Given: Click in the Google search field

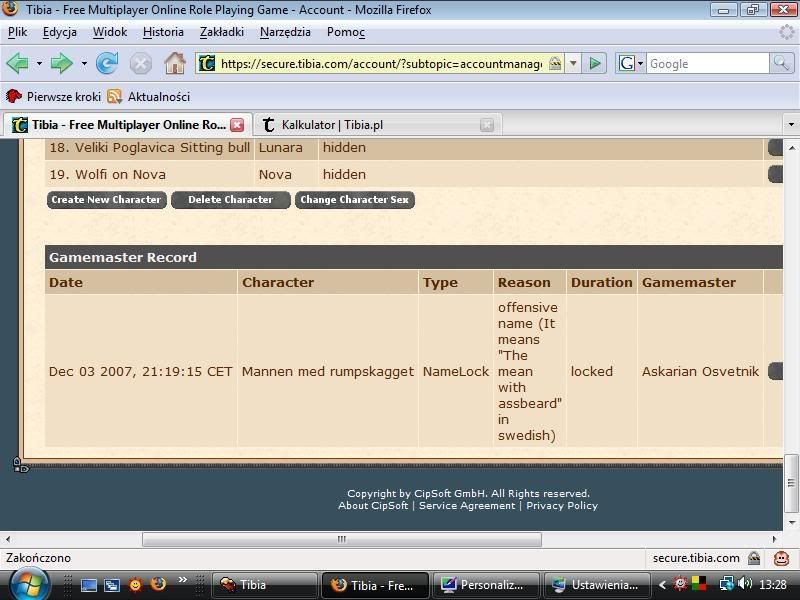Looking at the screenshot, I should point(708,64).
